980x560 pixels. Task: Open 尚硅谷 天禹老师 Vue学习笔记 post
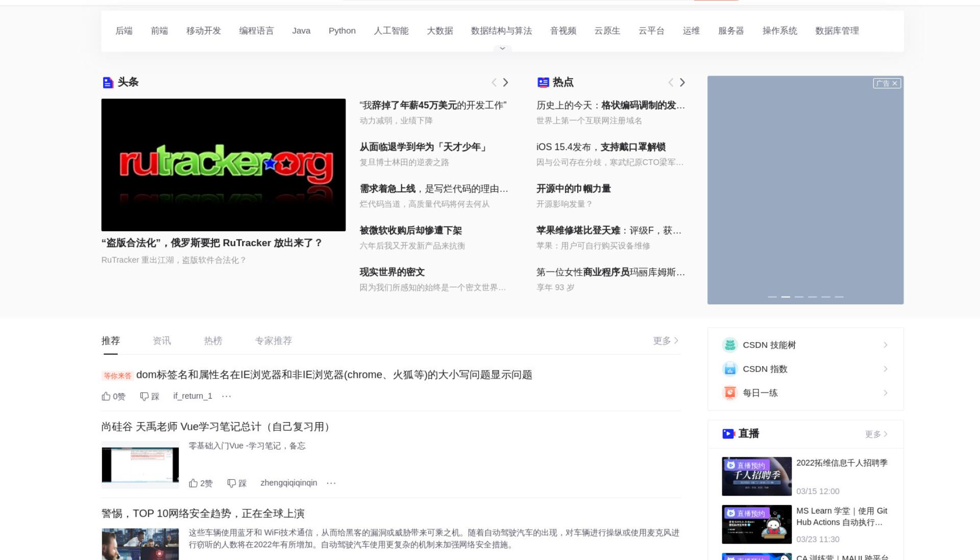click(217, 427)
